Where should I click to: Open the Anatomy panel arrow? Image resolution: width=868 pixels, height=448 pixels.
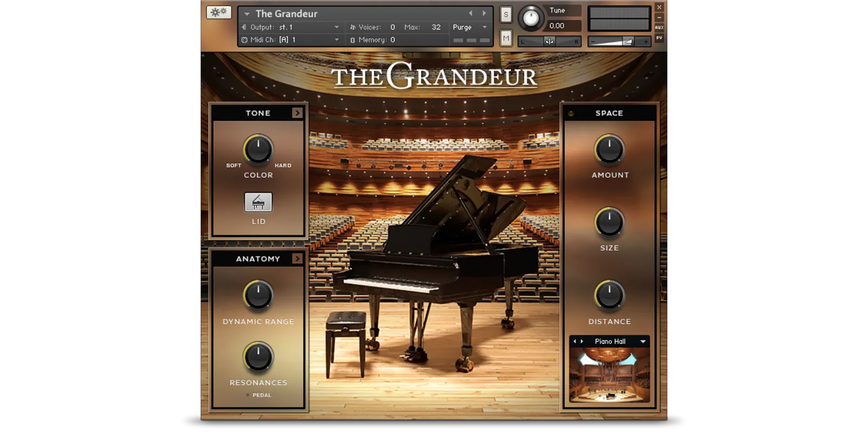tap(297, 259)
